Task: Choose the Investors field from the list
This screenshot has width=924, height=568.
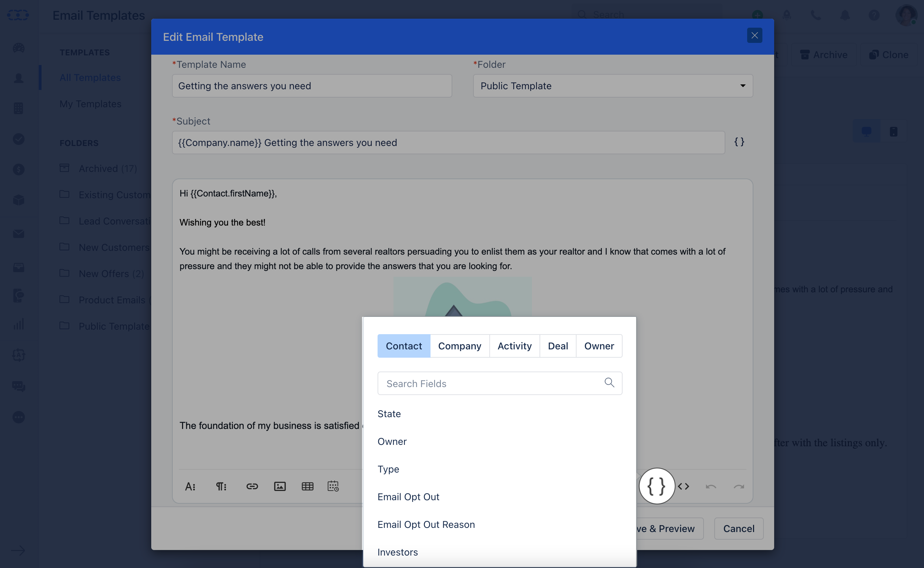Action: (x=398, y=552)
